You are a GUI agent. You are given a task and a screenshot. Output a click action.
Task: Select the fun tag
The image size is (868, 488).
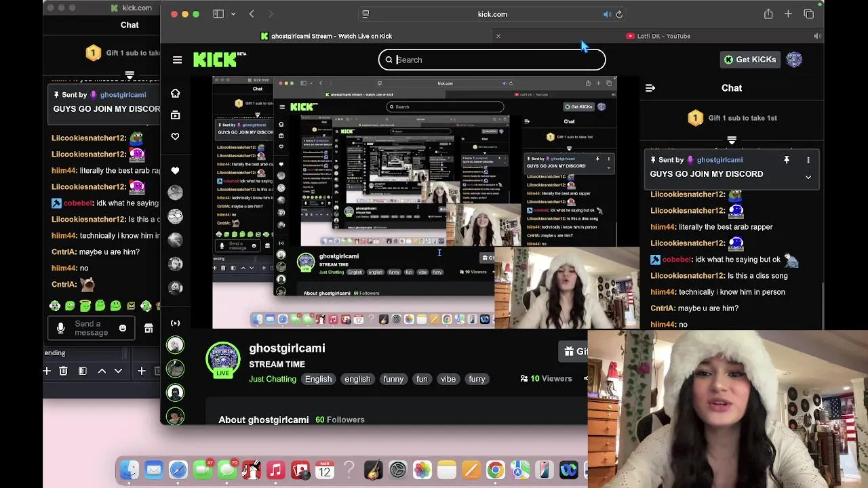pyautogui.click(x=422, y=379)
